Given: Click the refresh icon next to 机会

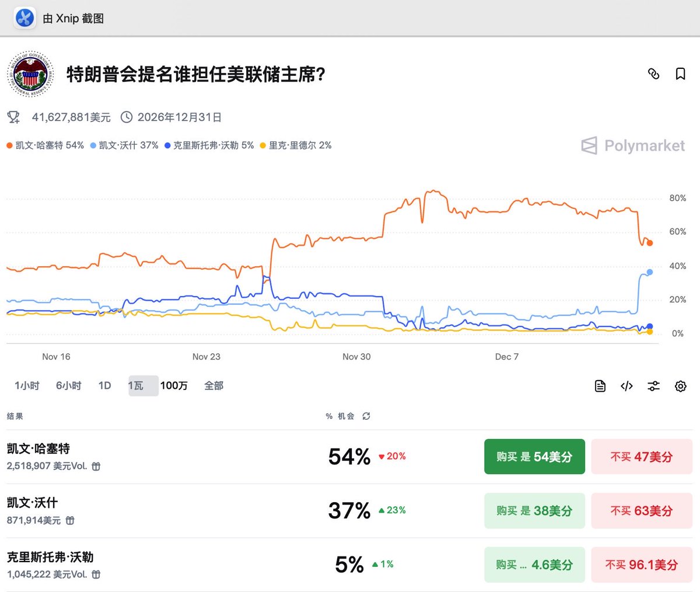Looking at the screenshot, I should click(x=366, y=416).
